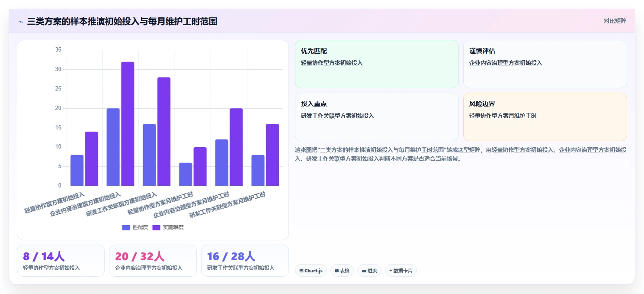Image resolution: width=644 pixels, height=294 pixels.
Task: Click the Chart.js tag icon
Action: [x=301, y=271]
